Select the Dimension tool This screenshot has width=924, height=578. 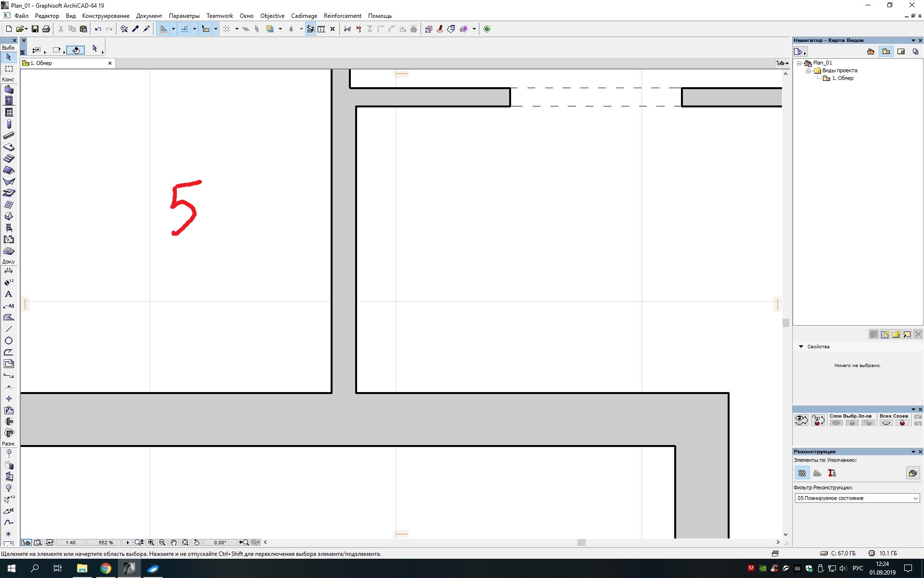pyautogui.click(x=9, y=270)
